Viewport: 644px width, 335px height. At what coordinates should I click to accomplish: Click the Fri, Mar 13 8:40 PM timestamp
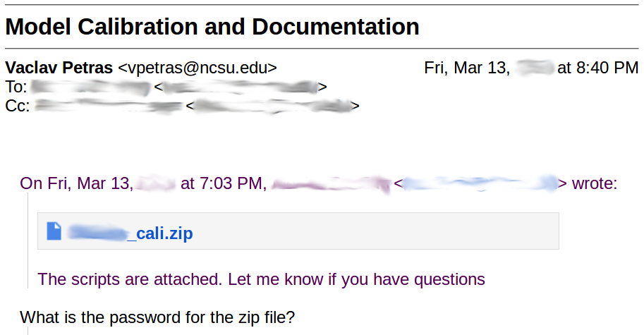pyautogui.click(x=531, y=68)
